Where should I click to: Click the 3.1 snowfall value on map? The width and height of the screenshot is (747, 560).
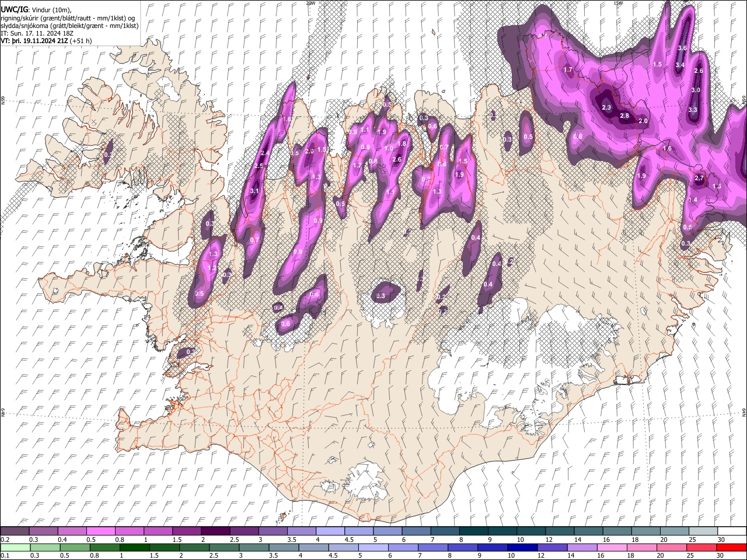pos(254,191)
